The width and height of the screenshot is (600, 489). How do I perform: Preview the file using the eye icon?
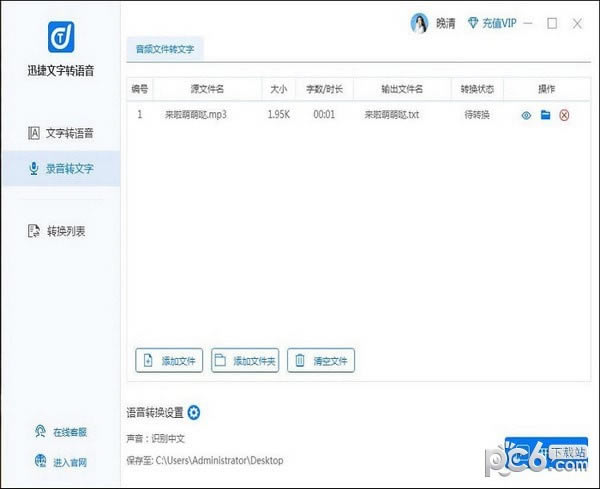point(526,115)
